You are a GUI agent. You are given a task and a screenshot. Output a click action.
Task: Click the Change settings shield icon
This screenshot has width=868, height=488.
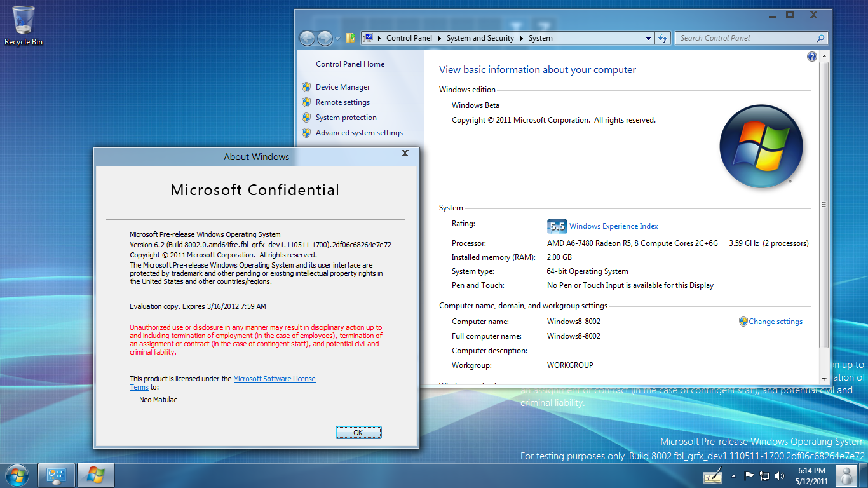(x=742, y=322)
